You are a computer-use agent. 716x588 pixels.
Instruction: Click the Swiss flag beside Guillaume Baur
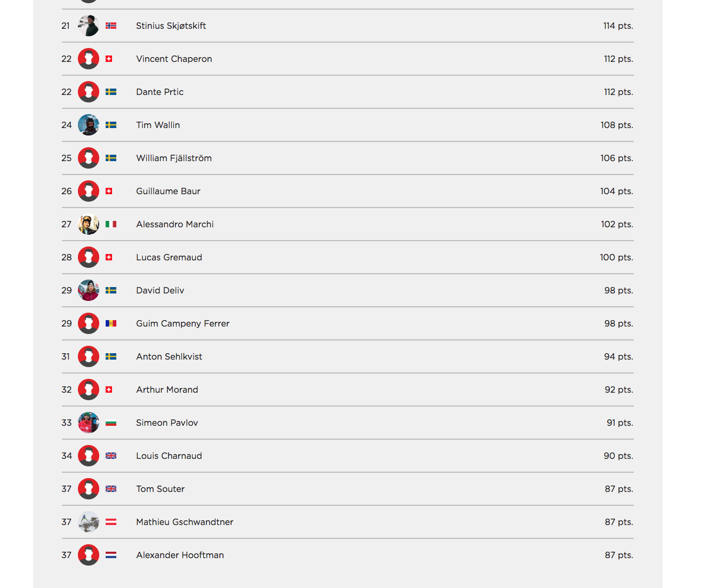click(109, 191)
